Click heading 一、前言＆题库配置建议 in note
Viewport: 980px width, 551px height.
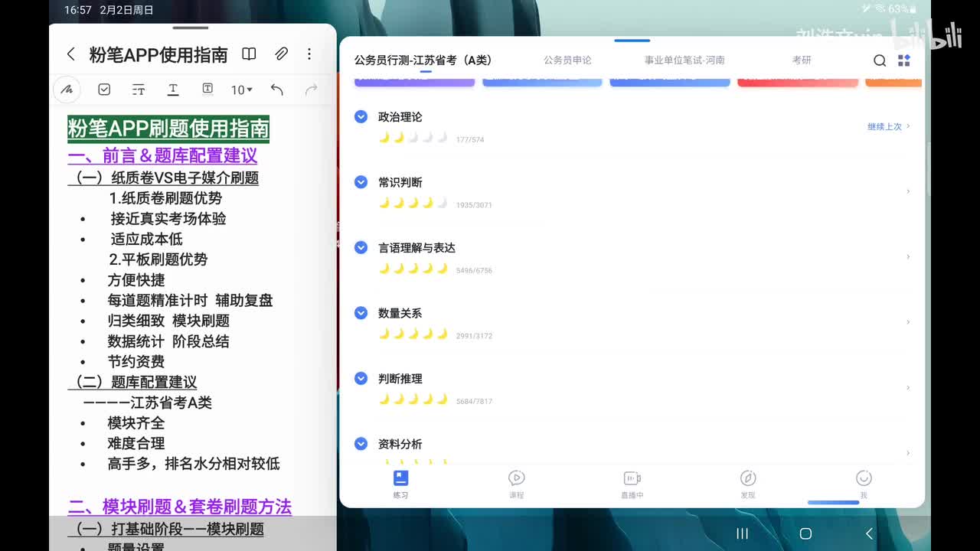[x=162, y=155]
